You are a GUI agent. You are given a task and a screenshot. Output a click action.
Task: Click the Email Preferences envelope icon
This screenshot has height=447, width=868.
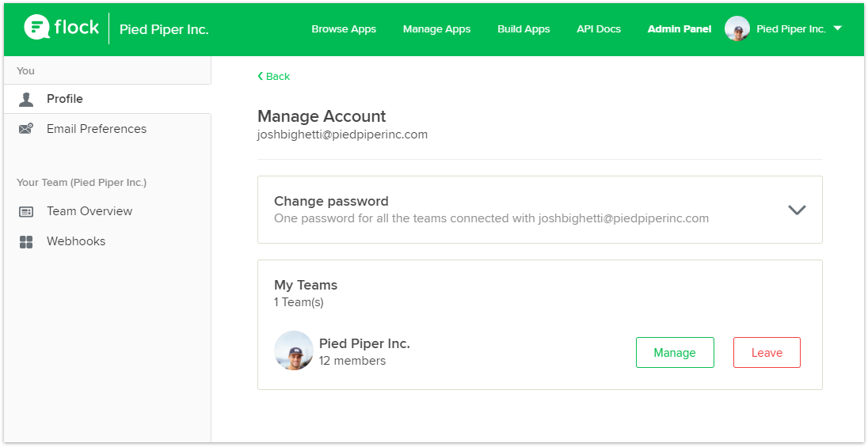25,129
